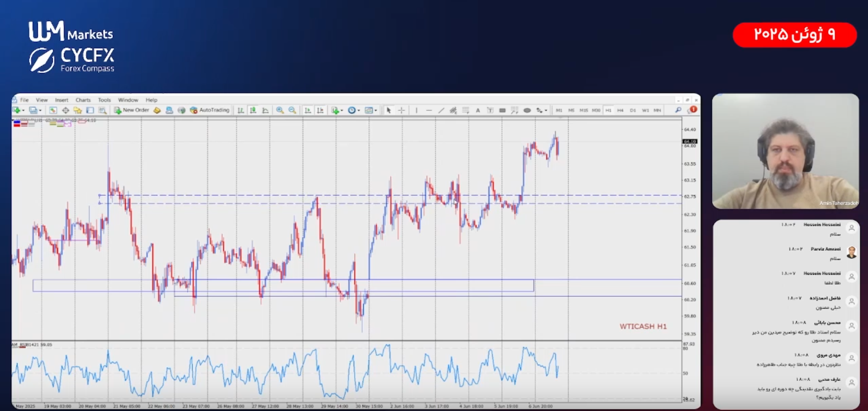Enable the chart auto scroll option
Viewport: 868px width, 411px height.
pyautogui.click(x=308, y=110)
